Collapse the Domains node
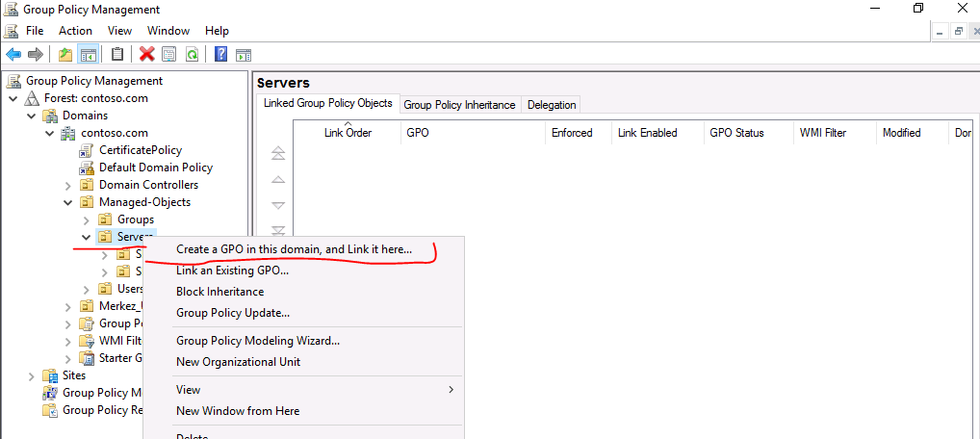 (x=32, y=116)
